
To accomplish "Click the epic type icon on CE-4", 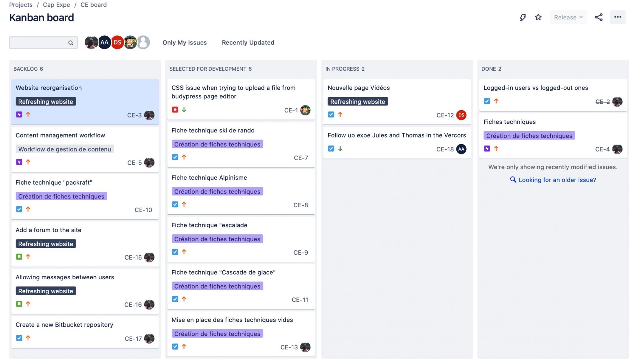I will tap(487, 148).
